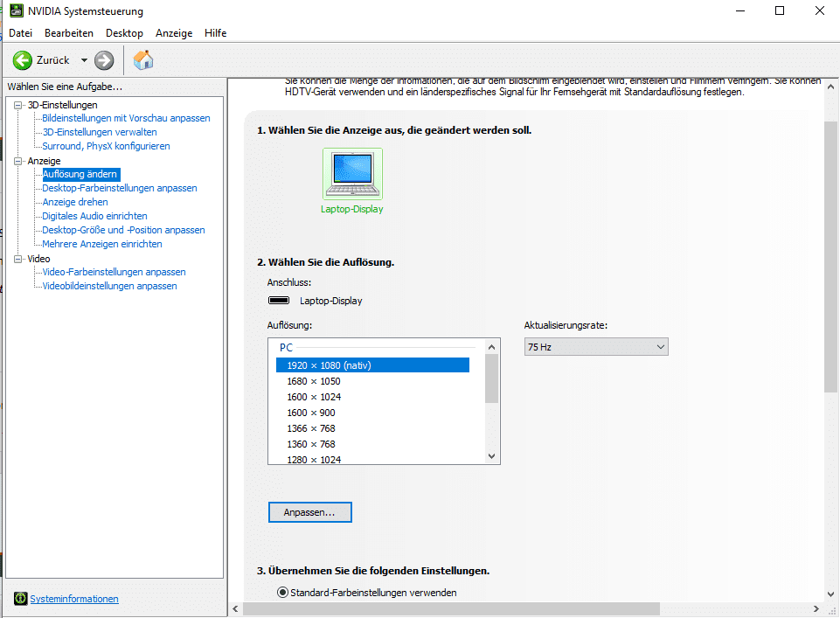Select Standard-Farbeinstellungen verwenden radio button

pos(282,593)
